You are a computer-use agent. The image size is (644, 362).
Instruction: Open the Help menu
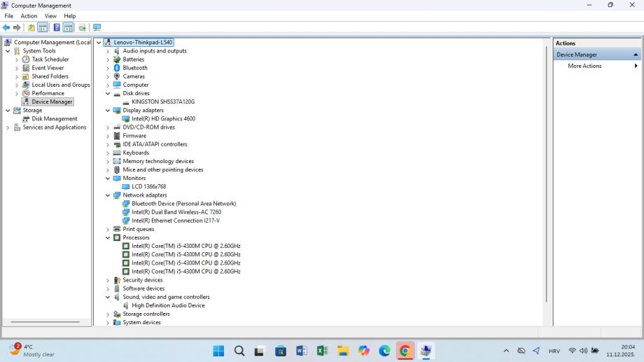(x=70, y=15)
